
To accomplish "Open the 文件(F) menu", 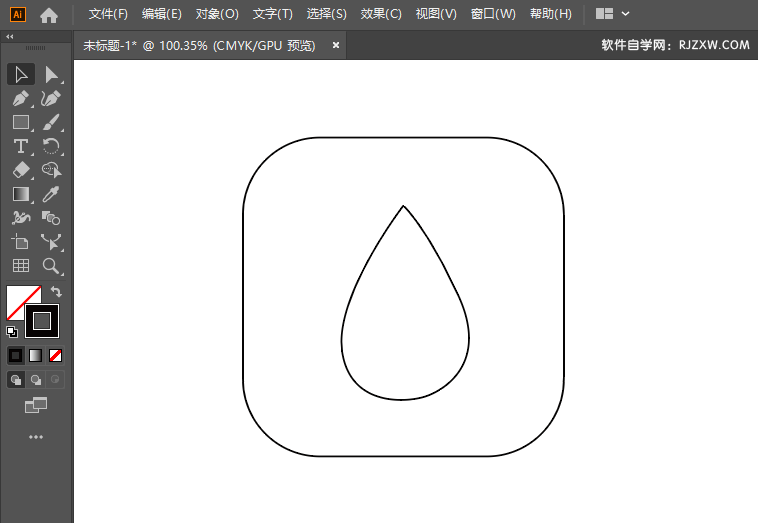I will pyautogui.click(x=108, y=14).
